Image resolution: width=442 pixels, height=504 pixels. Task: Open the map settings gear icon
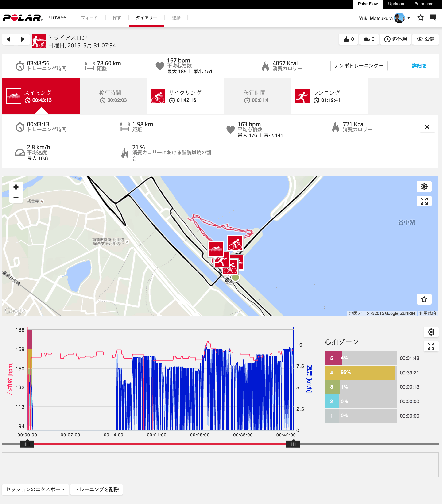(x=424, y=187)
